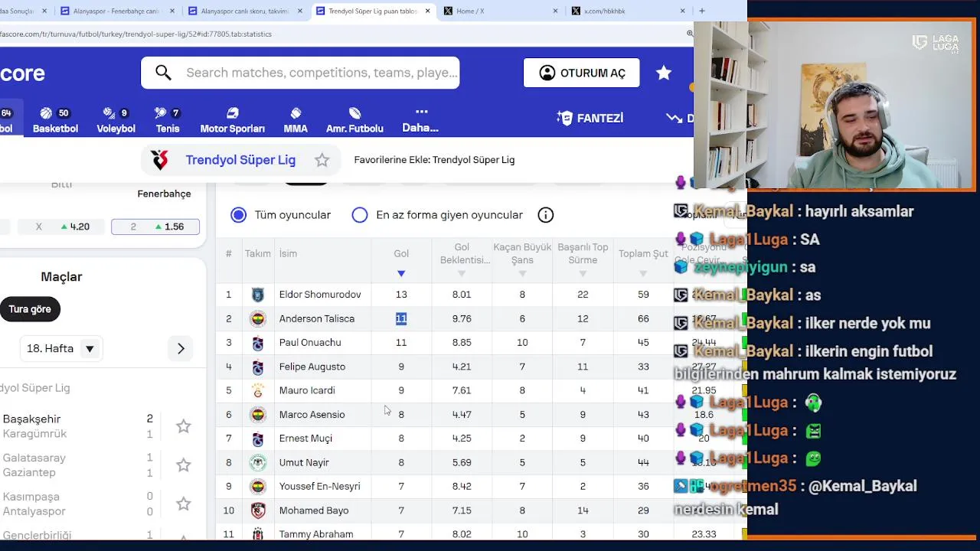Screen dimensions: 980x551
Task: Open Mauro Icardi player page
Action: click(x=307, y=390)
